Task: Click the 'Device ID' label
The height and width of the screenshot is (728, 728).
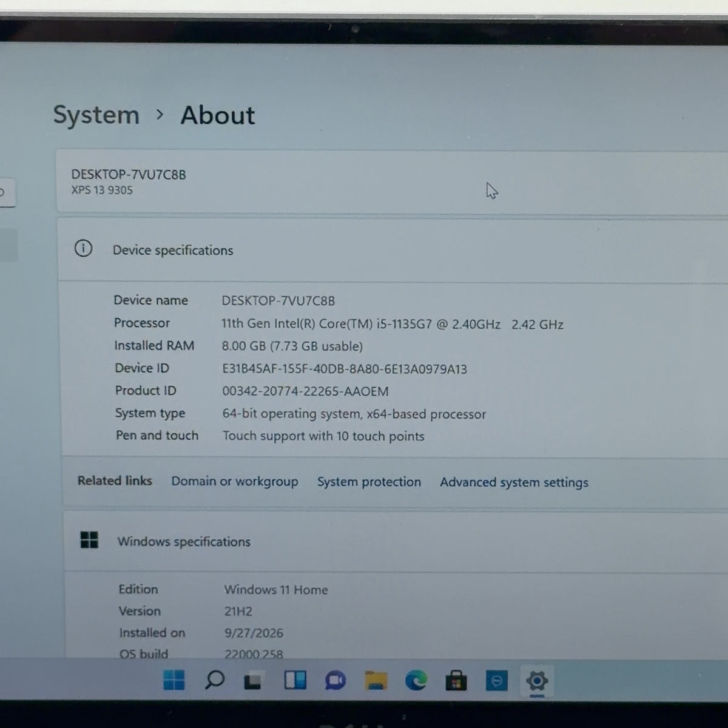Action: (142, 368)
